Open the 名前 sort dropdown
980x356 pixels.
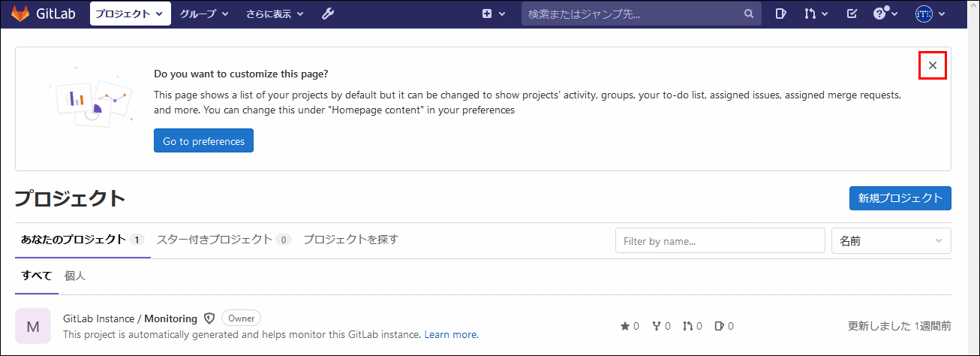[891, 241]
